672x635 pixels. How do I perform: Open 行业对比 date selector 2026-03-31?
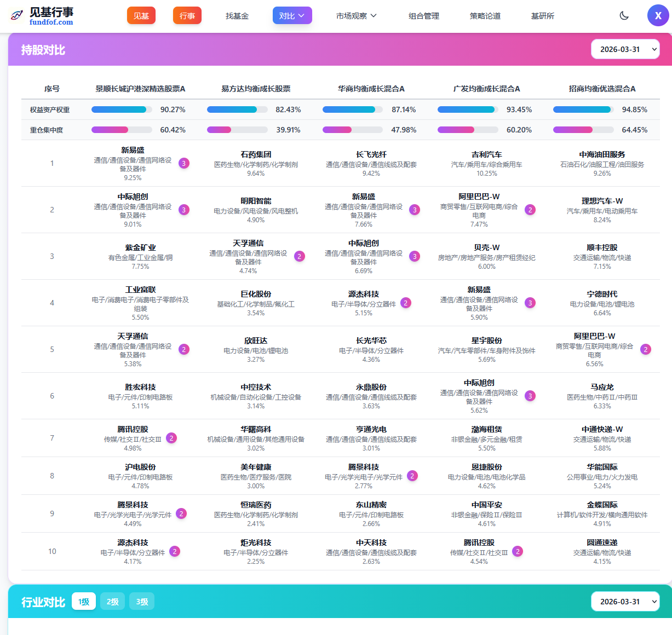(x=625, y=602)
